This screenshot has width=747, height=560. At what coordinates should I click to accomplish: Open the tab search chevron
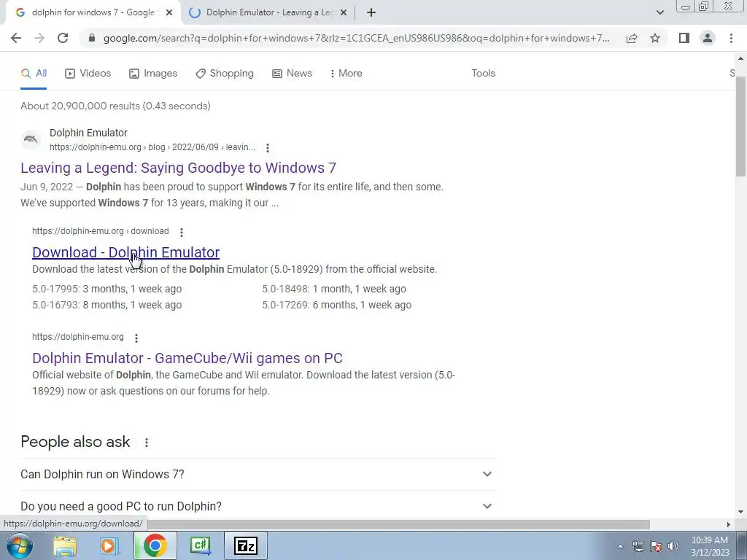coord(659,12)
